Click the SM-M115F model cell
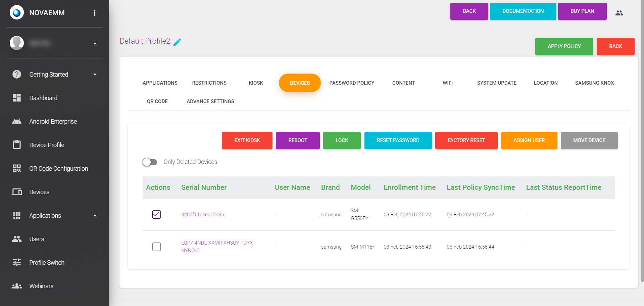 363,247
